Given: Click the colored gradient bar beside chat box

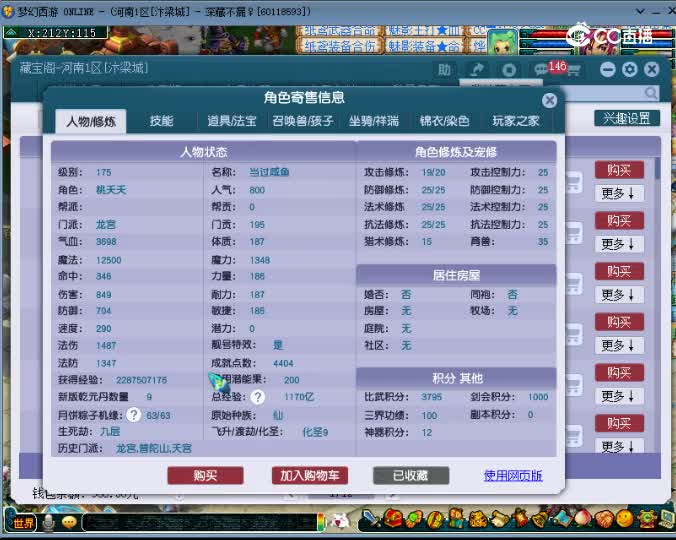Looking at the screenshot, I should 321,522.
